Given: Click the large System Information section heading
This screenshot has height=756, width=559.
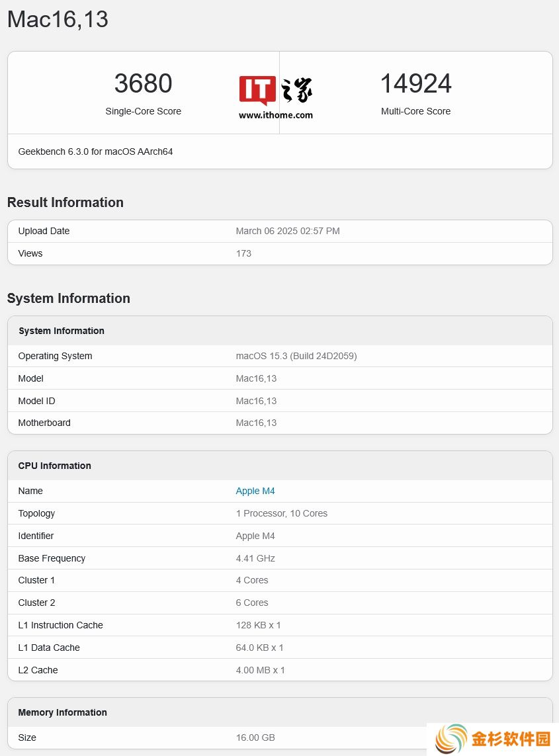Looking at the screenshot, I should tap(69, 298).
